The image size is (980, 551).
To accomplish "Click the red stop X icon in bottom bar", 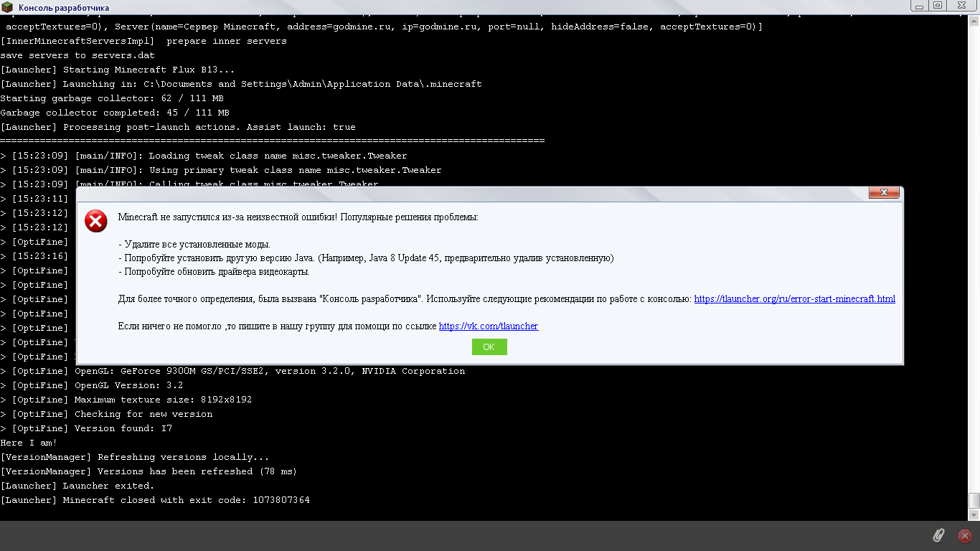I will click(965, 535).
